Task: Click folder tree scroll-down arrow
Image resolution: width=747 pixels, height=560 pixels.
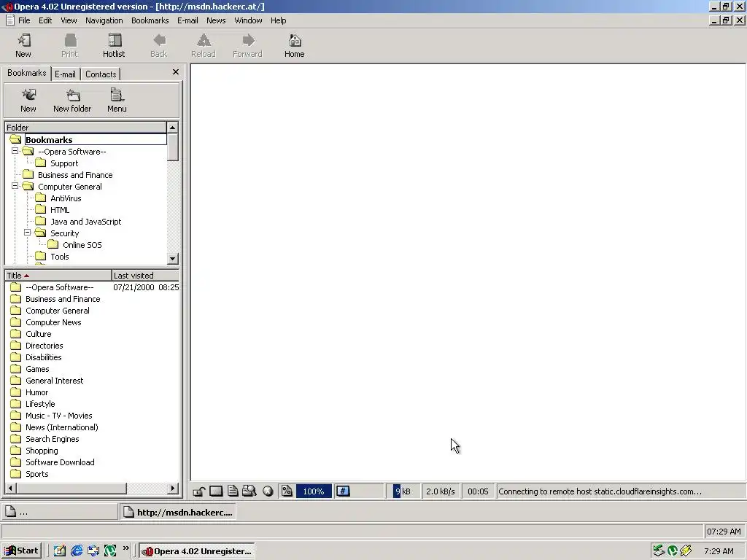Action: 172,259
